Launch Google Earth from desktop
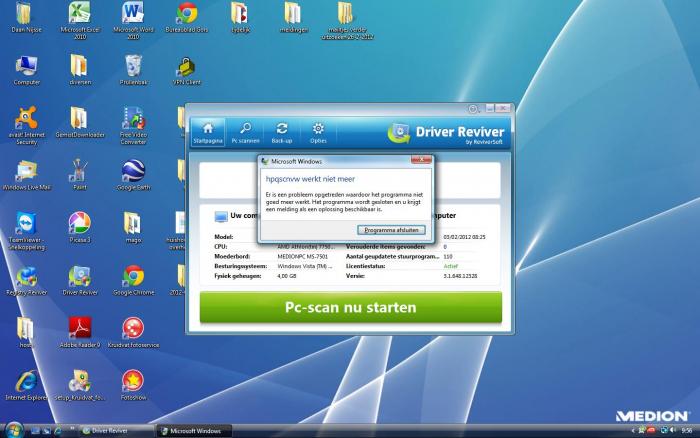The height and width of the screenshot is (438, 700). pyautogui.click(x=133, y=175)
